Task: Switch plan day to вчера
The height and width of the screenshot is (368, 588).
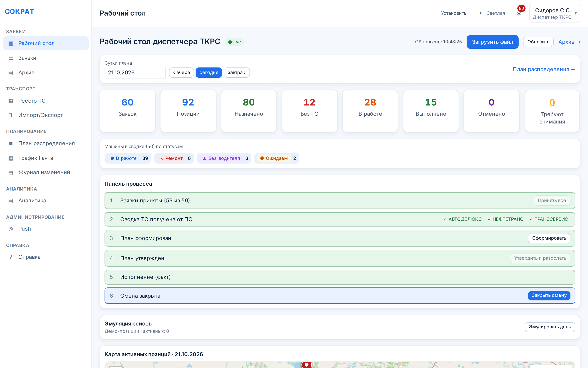Action: [181, 73]
